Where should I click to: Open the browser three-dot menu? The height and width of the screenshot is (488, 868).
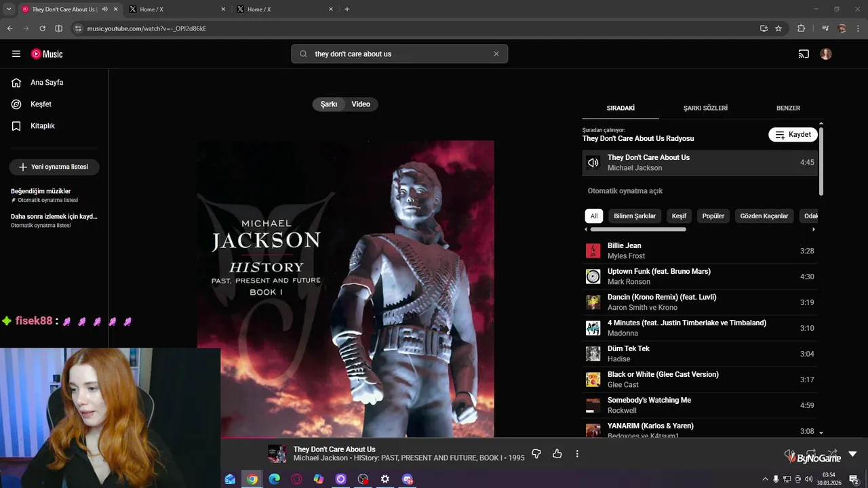click(x=859, y=28)
